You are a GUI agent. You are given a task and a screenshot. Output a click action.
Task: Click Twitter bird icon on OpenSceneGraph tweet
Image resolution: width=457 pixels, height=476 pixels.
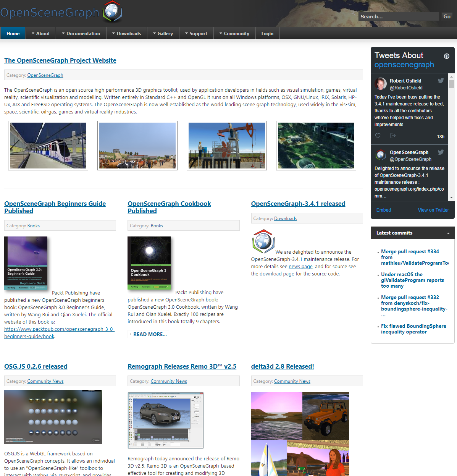441,152
